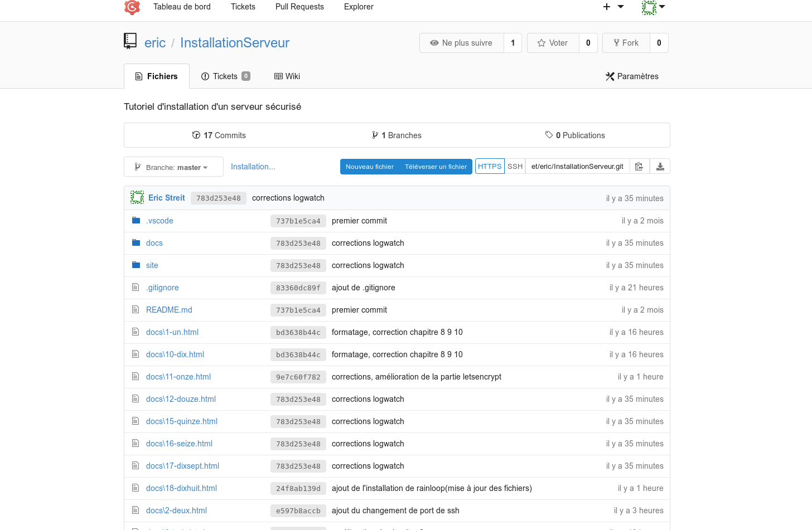Unwatch the repo via Ne plus suivre
Viewport: 812px width, 530px height.
[462, 42]
